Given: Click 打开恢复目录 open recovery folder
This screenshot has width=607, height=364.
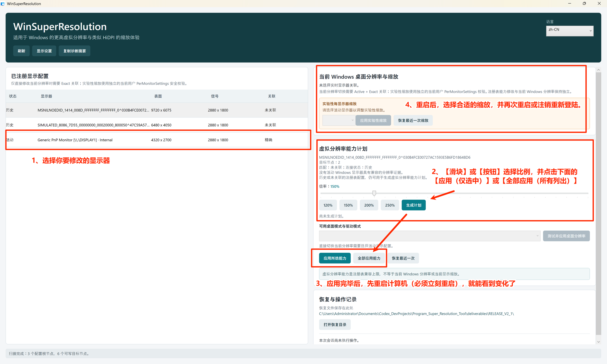Looking at the screenshot, I should click(x=335, y=324).
